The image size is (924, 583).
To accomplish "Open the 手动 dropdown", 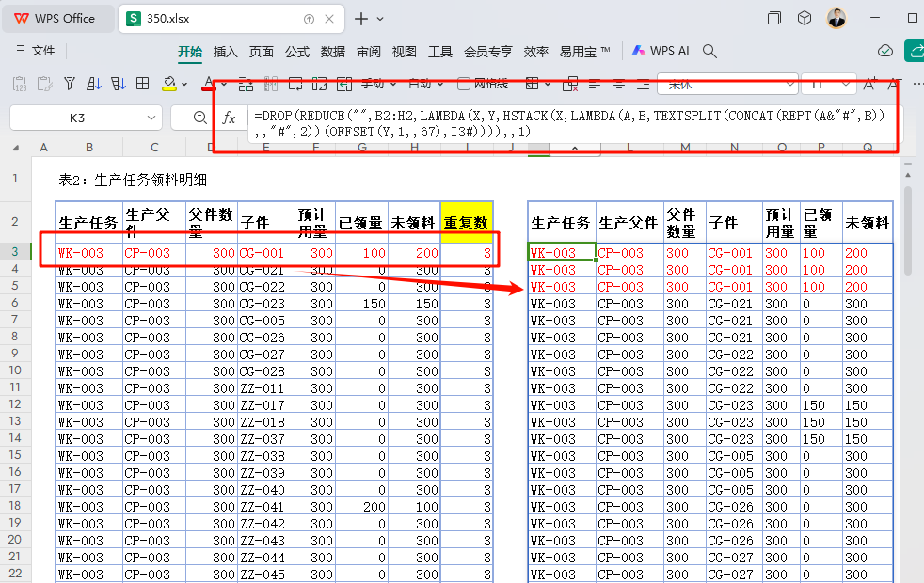I will pos(378,85).
